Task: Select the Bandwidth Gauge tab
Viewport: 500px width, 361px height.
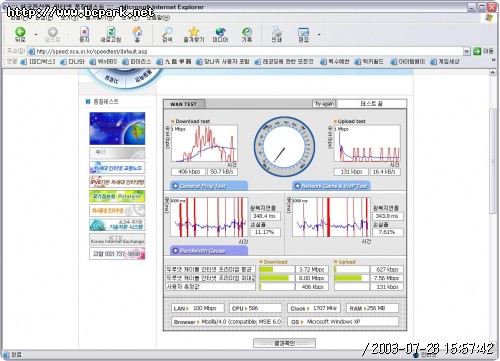Action: (x=209, y=251)
